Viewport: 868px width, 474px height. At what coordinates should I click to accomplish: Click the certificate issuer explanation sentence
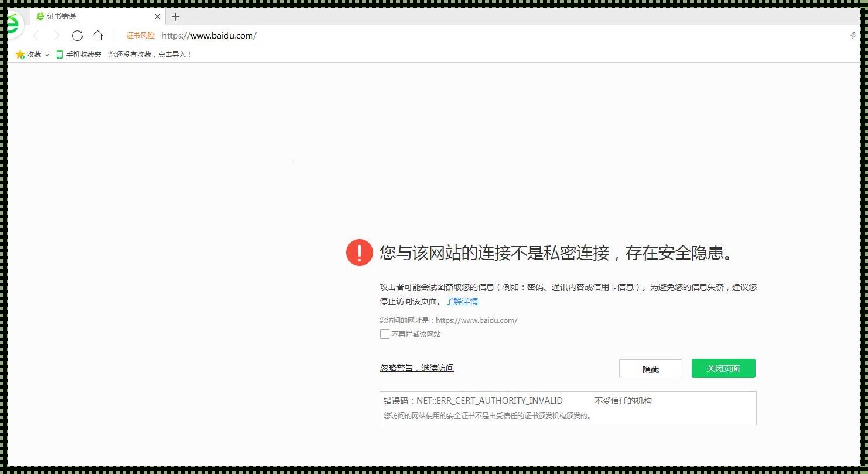(487, 416)
